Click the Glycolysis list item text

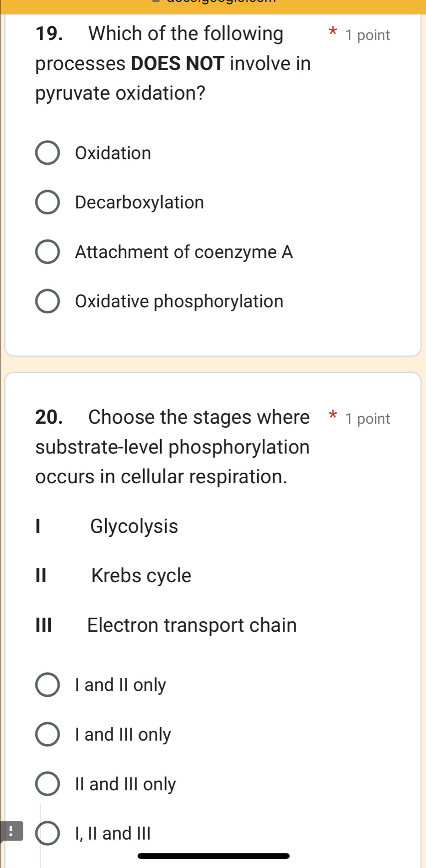point(134,526)
